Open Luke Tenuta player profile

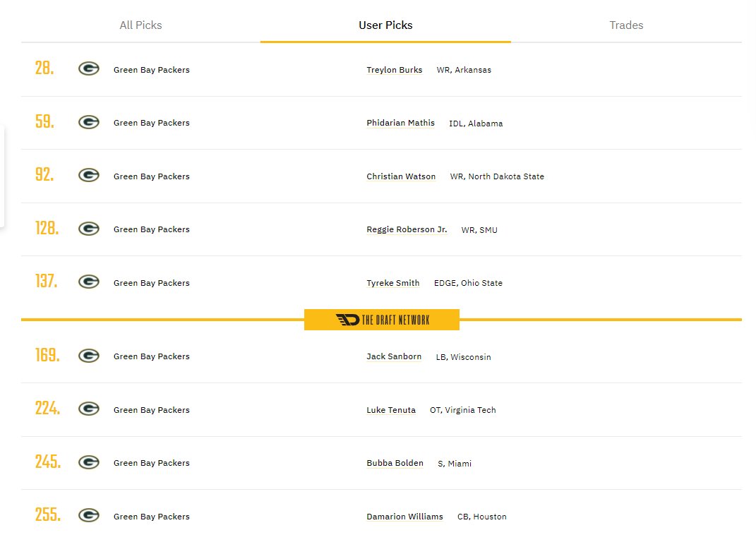pyautogui.click(x=391, y=410)
